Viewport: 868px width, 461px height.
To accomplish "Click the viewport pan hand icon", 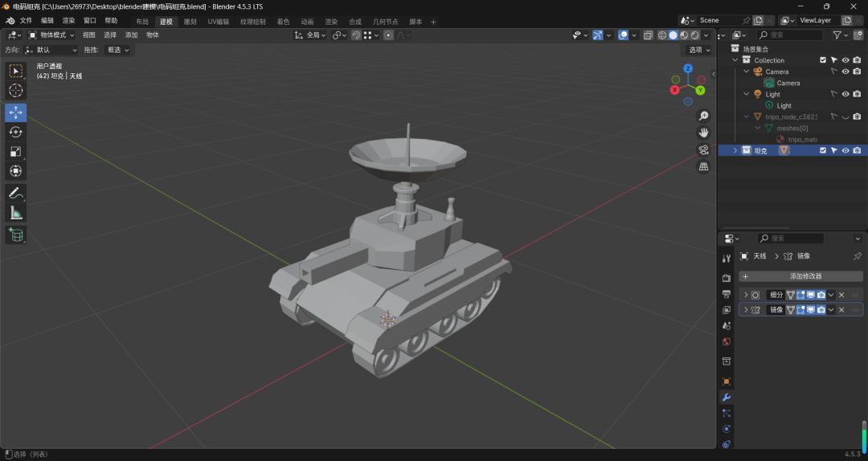I will 703,133.
